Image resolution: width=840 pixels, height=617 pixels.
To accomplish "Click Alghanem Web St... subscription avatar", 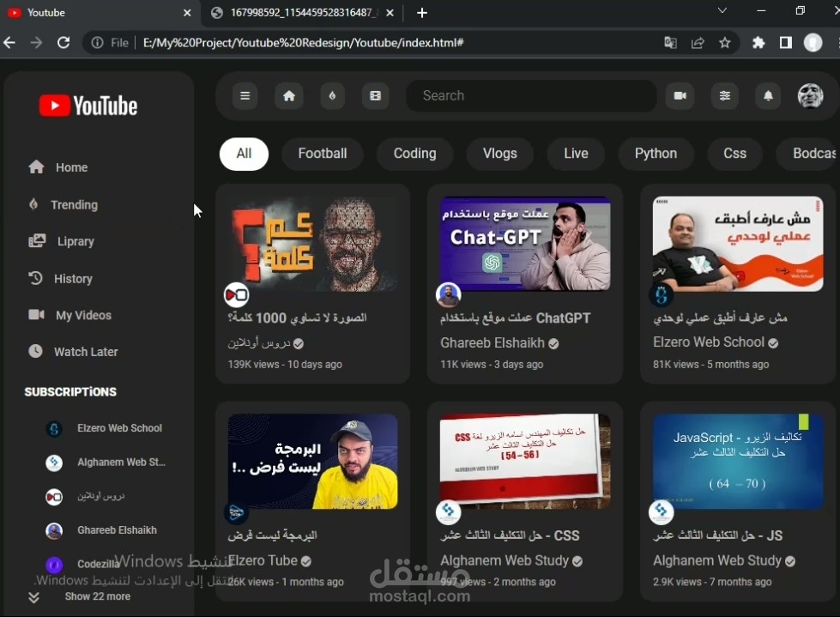I will (53, 463).
